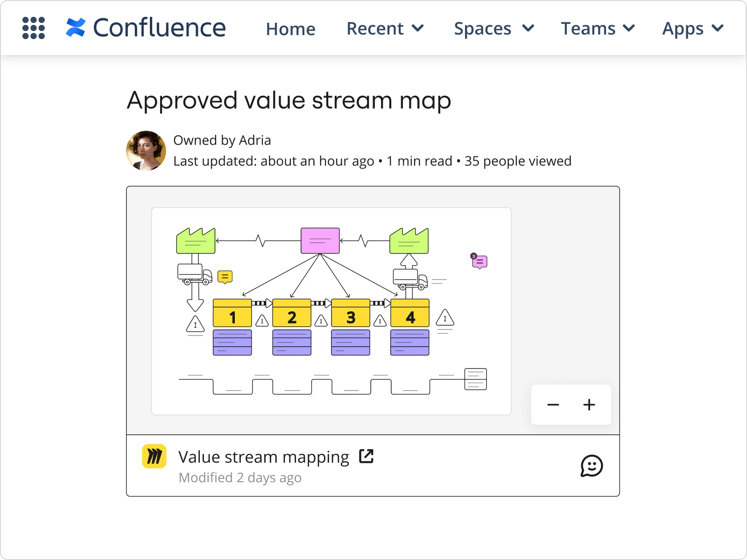The width and height of the screenshot is (747, 560).
Task: Click the Confluence logo
Action: pos(145,28)
